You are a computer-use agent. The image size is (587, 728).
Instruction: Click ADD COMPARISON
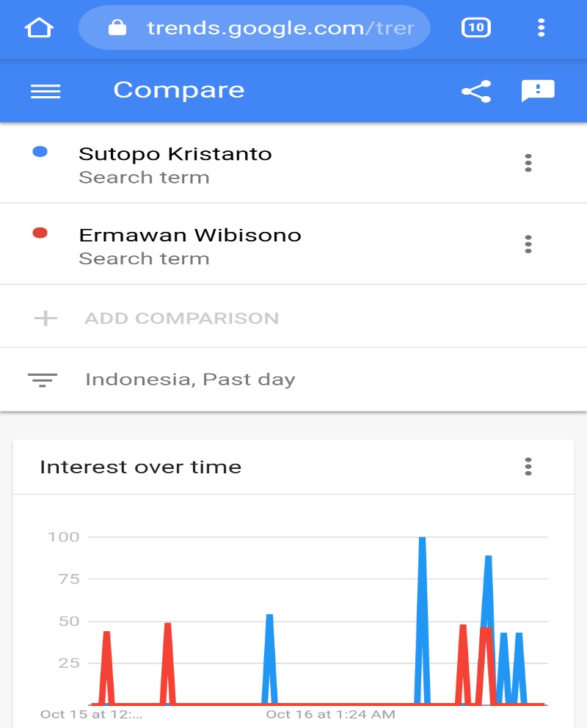pos(181,318)
